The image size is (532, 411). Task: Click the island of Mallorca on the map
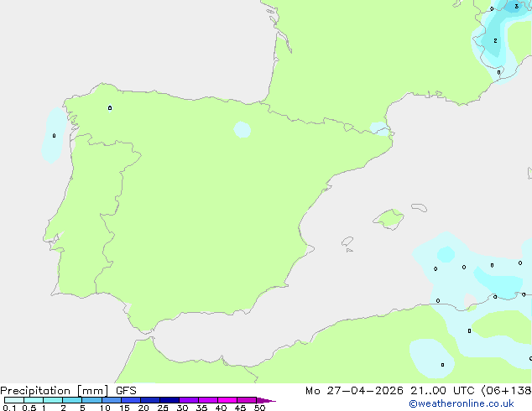coord(389,219)
